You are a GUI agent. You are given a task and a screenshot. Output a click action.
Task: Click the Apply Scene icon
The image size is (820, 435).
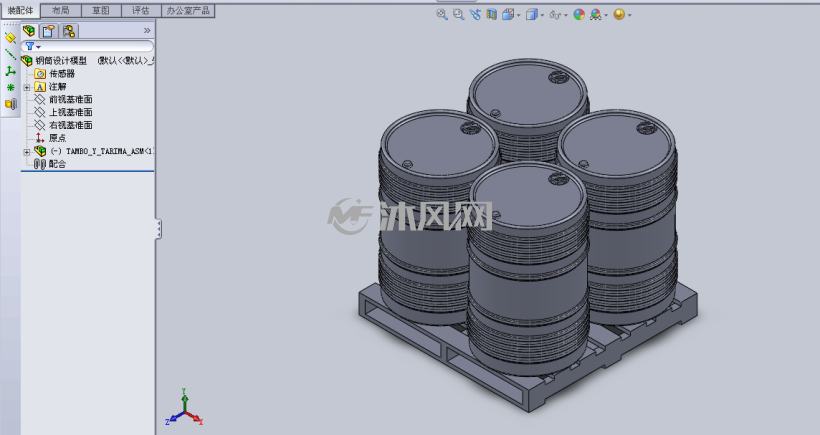point(595,15)
